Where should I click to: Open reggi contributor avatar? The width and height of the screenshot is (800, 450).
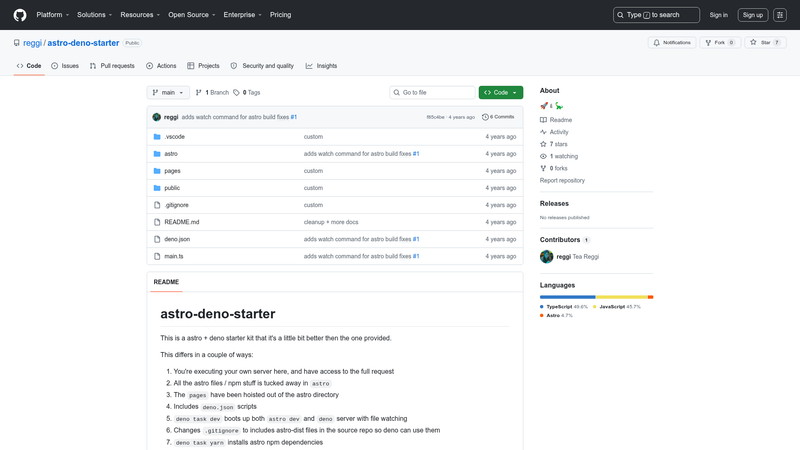pos(546,257)
